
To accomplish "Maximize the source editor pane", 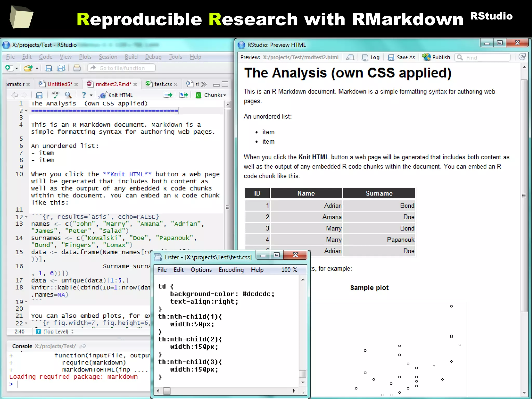I will [225, 84].
